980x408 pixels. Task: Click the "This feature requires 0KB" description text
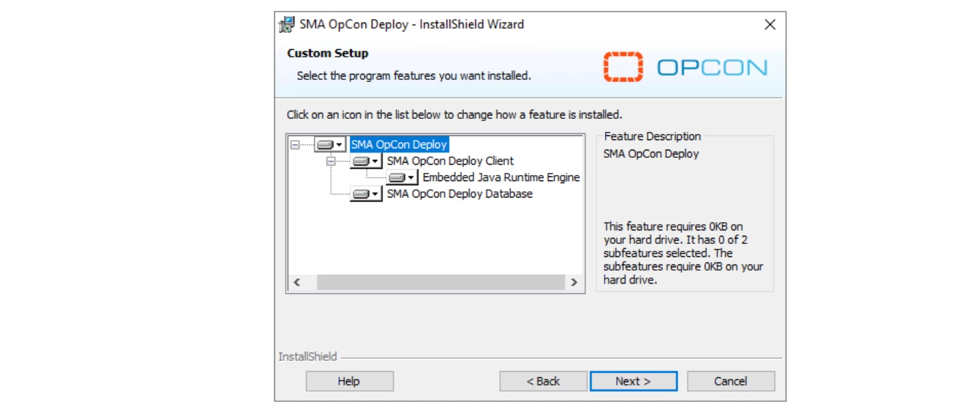click(x=683, y=253)
